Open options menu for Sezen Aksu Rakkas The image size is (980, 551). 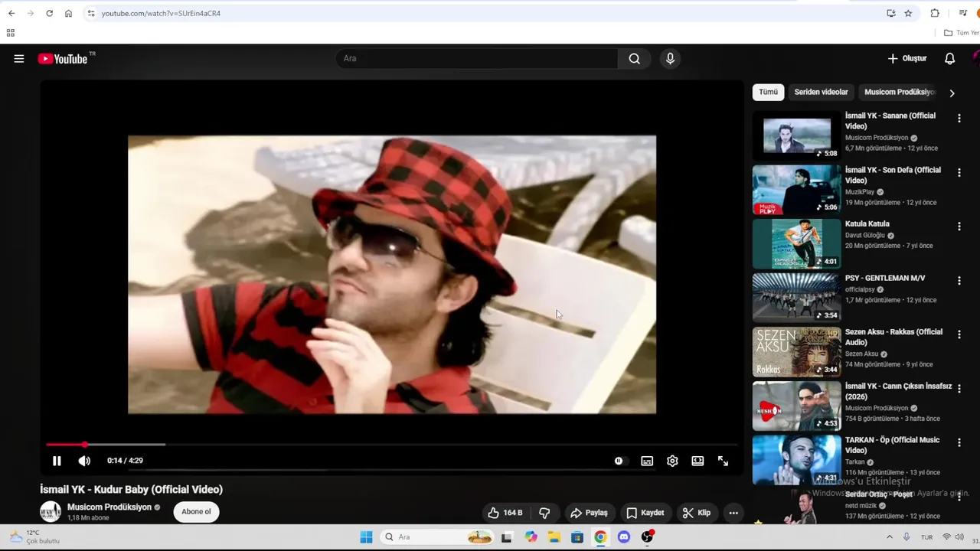(x=959, y=335)
